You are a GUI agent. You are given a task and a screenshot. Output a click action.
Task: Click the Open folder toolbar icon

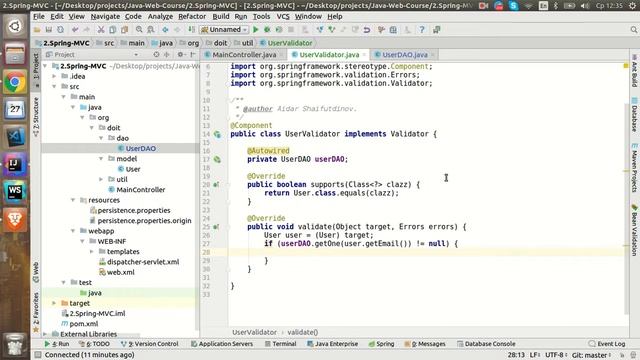coord(37,30)
